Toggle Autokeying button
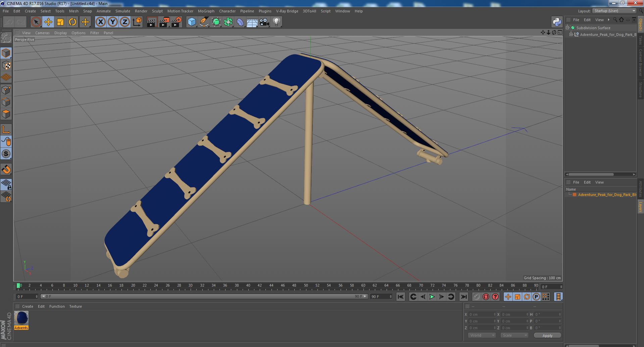Image resolution: width=644 pixels, height=347 pixels. (486, 297)
